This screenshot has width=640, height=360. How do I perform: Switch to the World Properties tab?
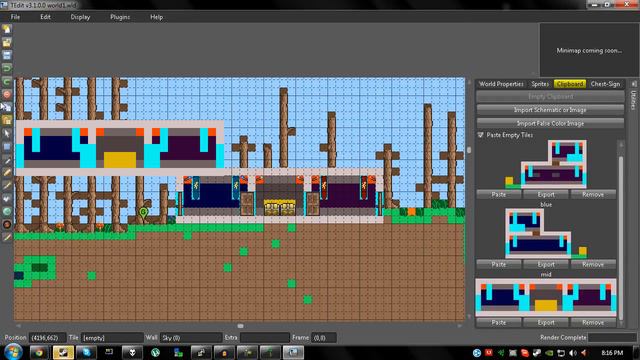click(501, 84)
